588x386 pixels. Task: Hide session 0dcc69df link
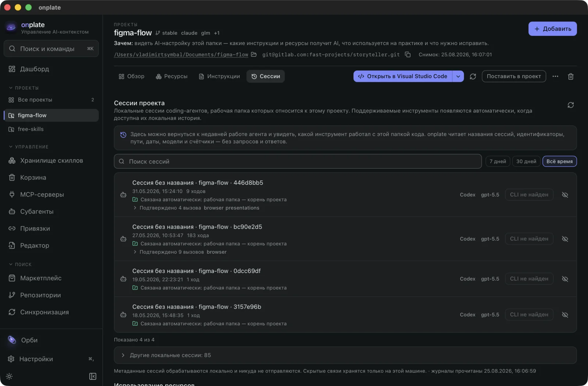[565, 279]
